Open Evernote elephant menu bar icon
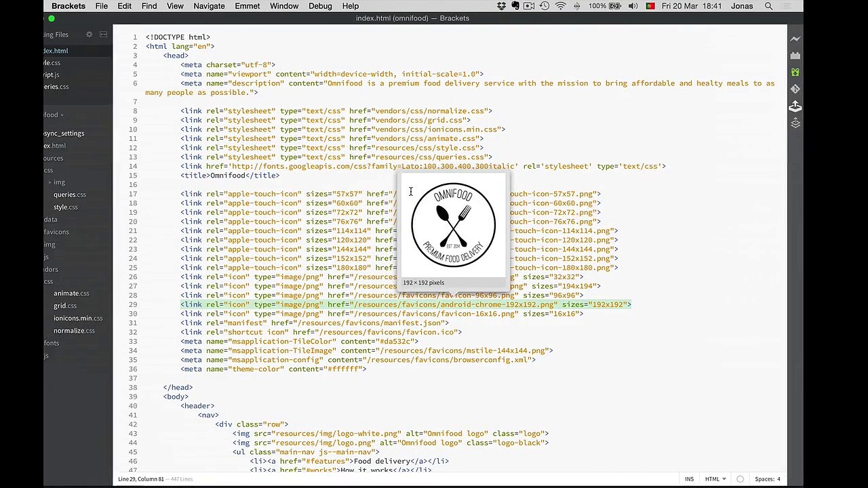Image resolution: width=868 pixels, height=488 pixels. [x=515, y=6]
